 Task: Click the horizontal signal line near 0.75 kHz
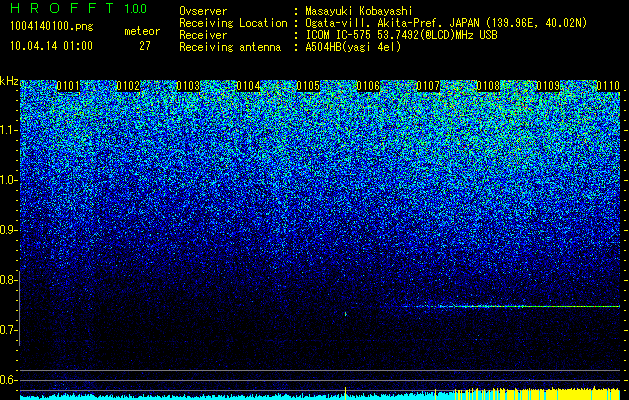click(509, 307)
